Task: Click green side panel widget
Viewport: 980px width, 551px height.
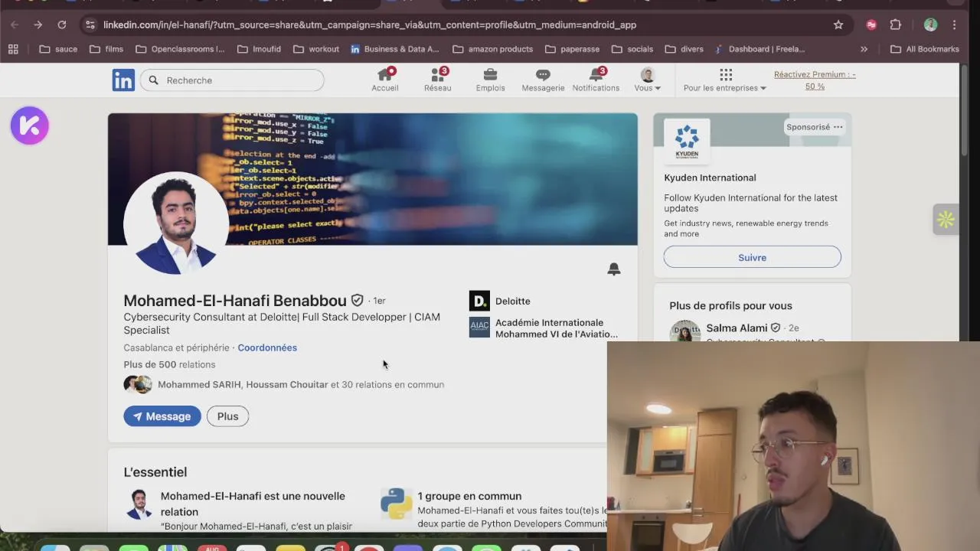Action: tap(946, 220)
